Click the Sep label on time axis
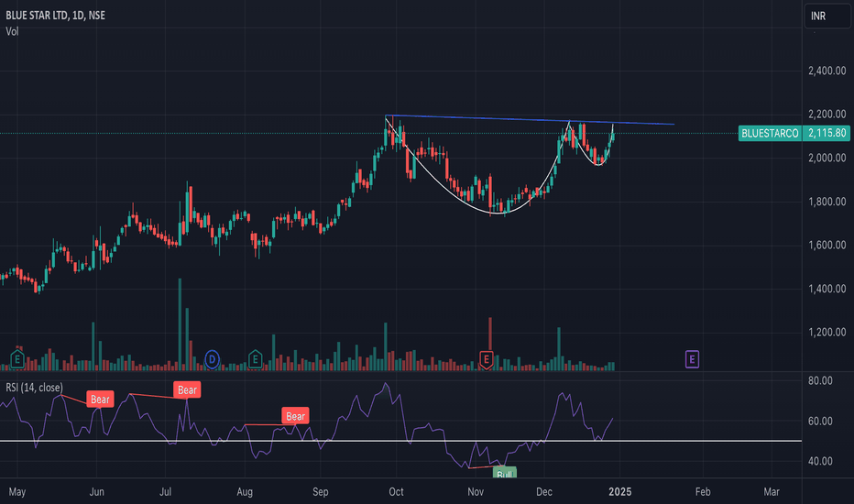The image size is (854, 504). click(x=321, y=492)
